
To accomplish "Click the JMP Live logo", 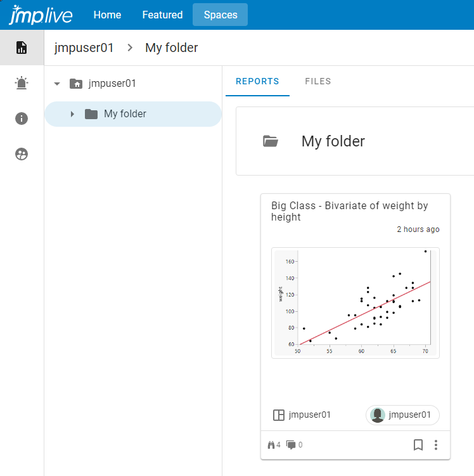I will click(x=41, y=15).
